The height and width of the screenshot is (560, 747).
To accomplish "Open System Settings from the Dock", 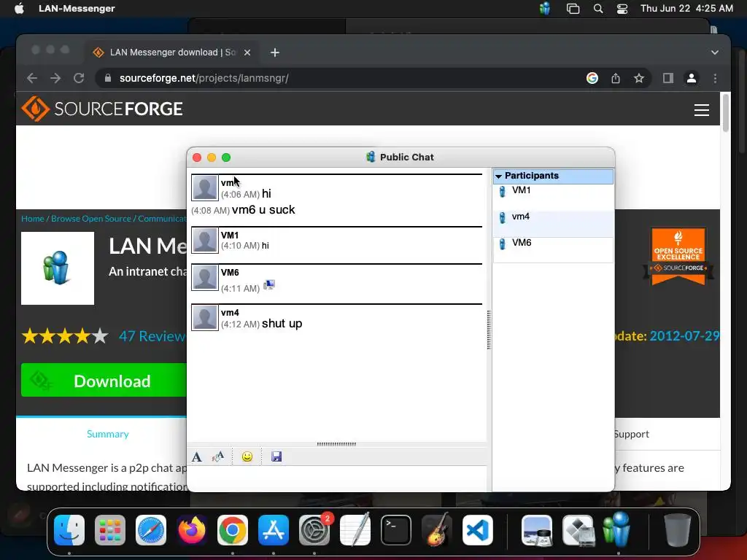I will coord(314,530).
